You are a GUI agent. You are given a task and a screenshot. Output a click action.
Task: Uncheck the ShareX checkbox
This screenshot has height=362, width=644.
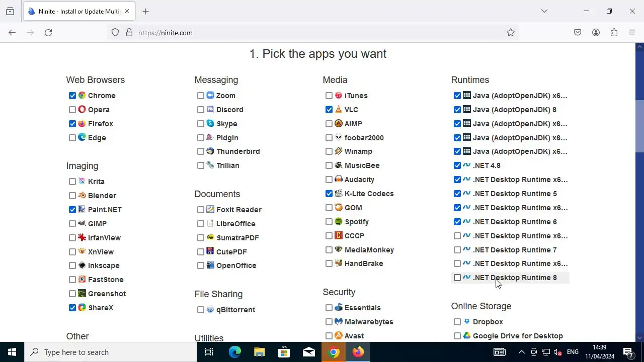[72, 308]
